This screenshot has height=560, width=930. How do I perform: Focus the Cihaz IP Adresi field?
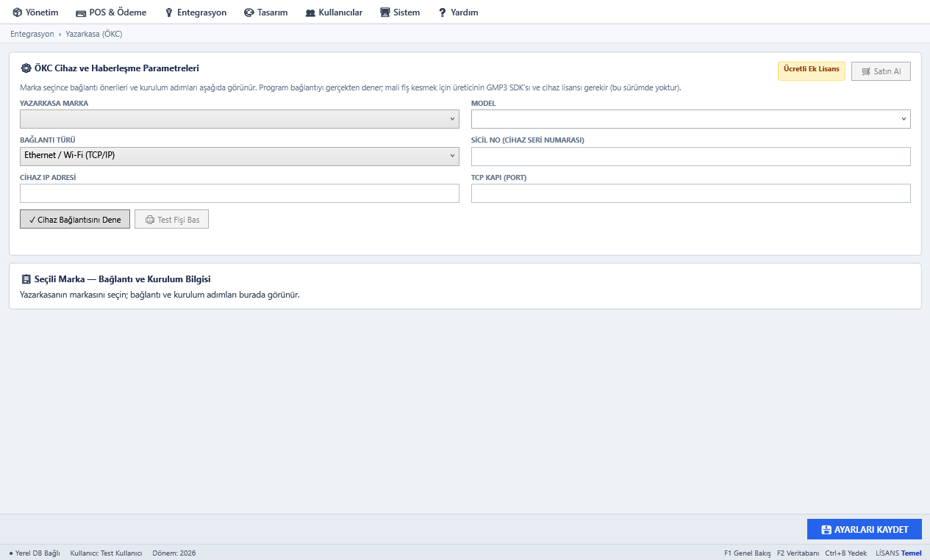point(240,193)
